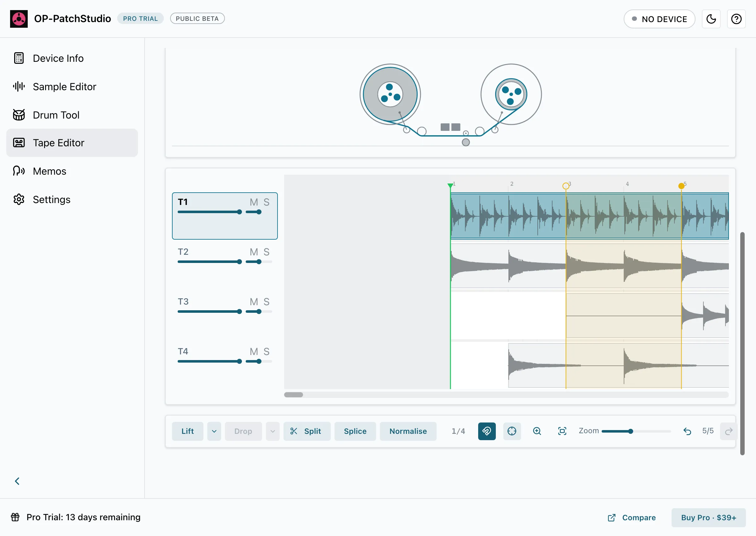Select the T3 track label

point(183,302)
